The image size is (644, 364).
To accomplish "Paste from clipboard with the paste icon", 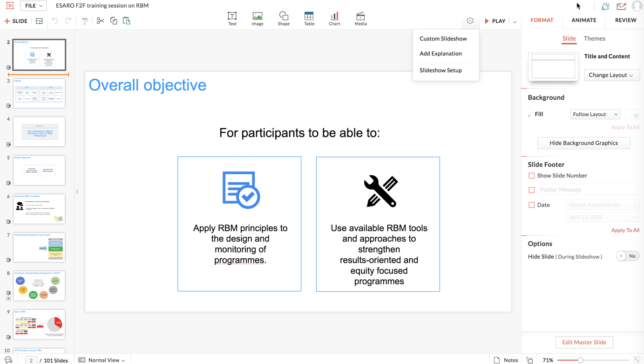I will [x=127, y=21].
